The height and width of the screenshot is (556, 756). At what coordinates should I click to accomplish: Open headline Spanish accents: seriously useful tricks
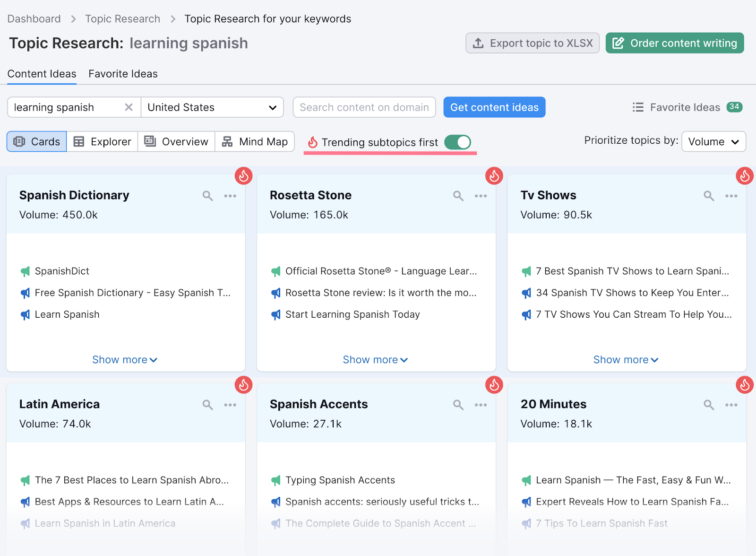click(x=382, y=502)
